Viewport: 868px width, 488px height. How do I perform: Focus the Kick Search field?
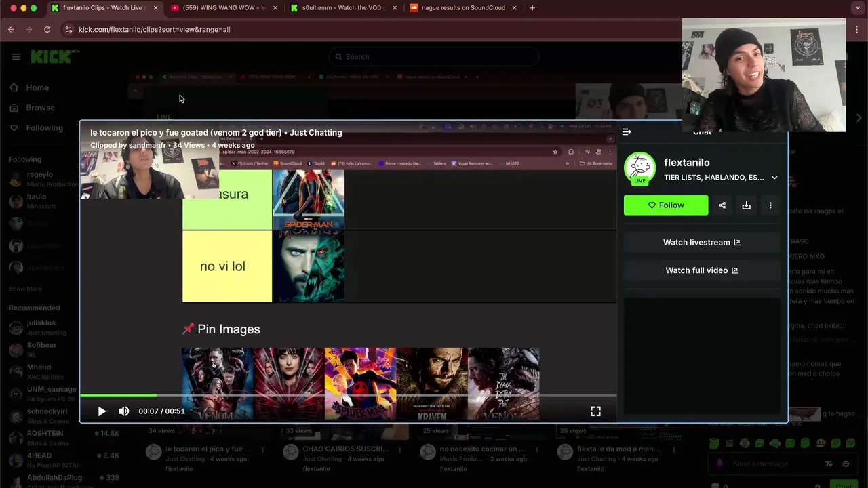[434, 56]
